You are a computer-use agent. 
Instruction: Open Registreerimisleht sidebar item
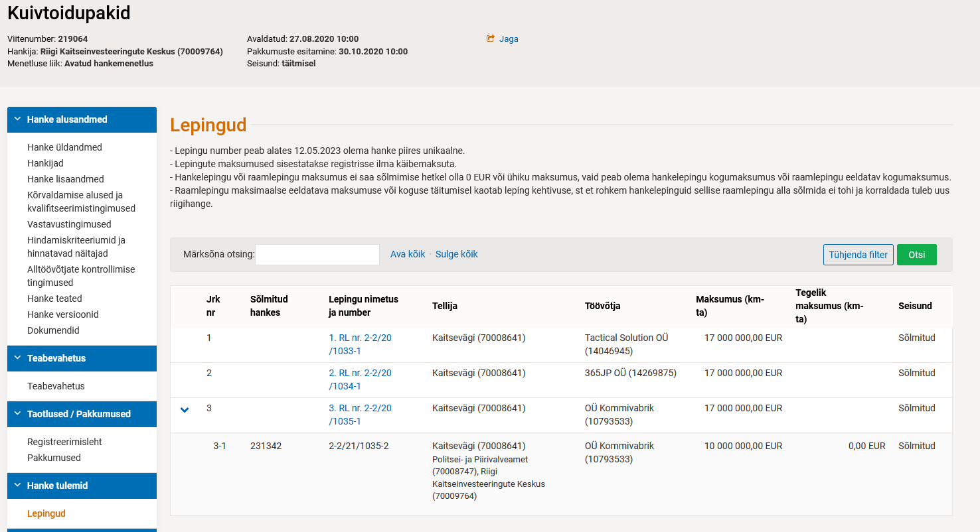(x=64, y=442)
